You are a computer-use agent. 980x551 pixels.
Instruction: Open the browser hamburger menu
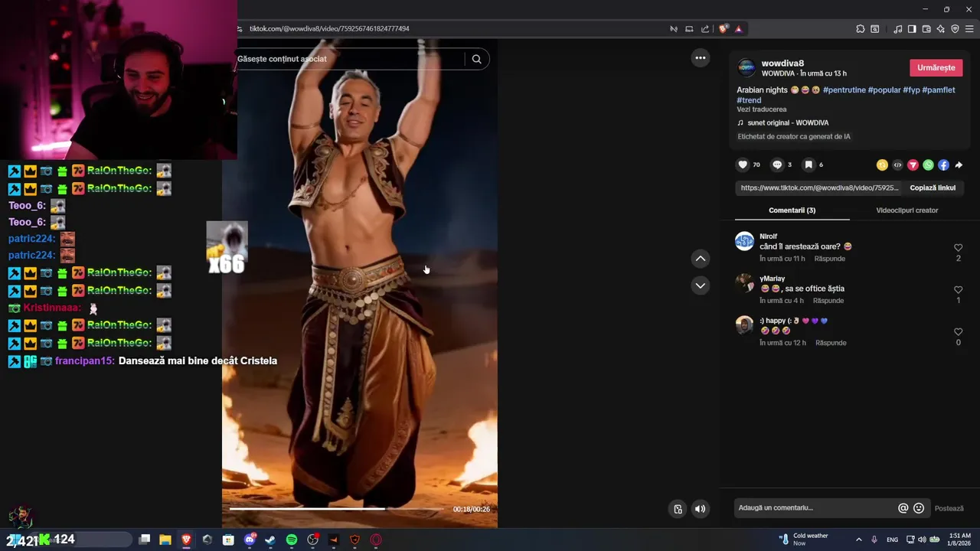click(969, 29)
